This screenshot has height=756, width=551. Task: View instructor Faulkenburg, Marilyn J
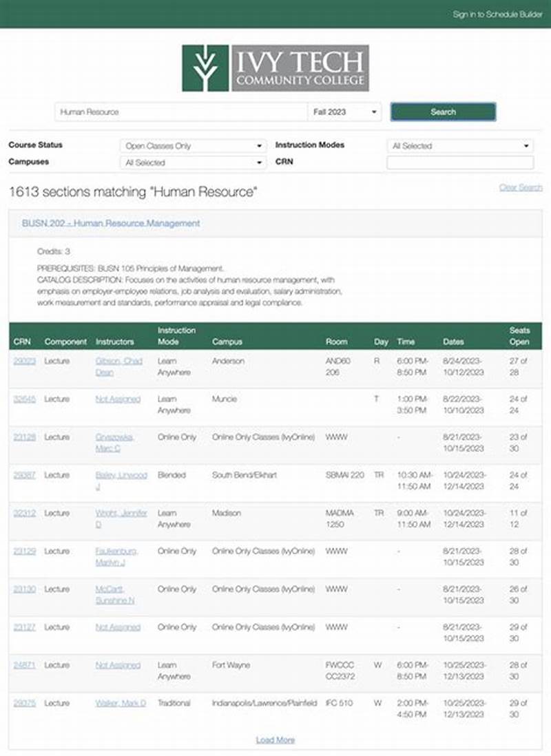pyautogui.click(x=118, y=555)
